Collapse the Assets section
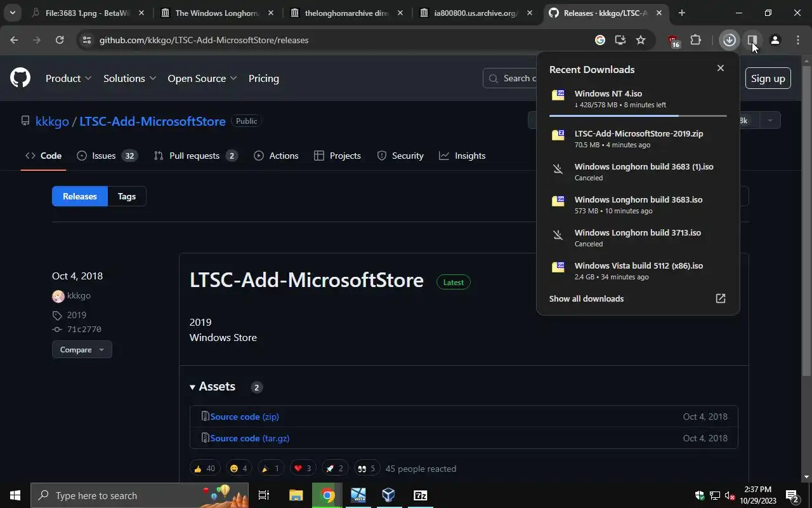The height and width of the screenshot is (508, 812). click(x=213, y=386)
